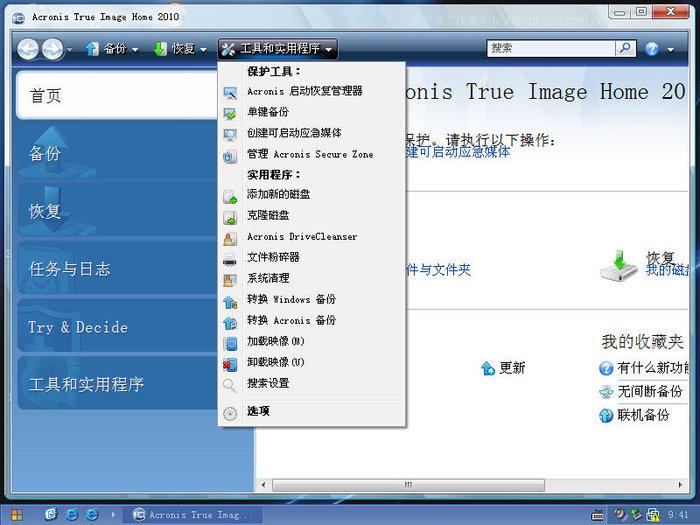Click the 更新 update icon
This screenshot has height=525, width=700.
pyautogui.click(x=488, y=368)
